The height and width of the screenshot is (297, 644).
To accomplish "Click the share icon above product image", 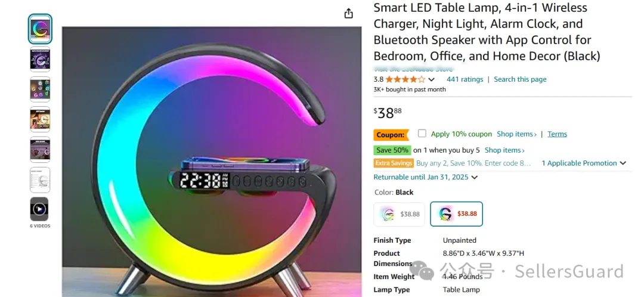I will [x=348, y=13].
